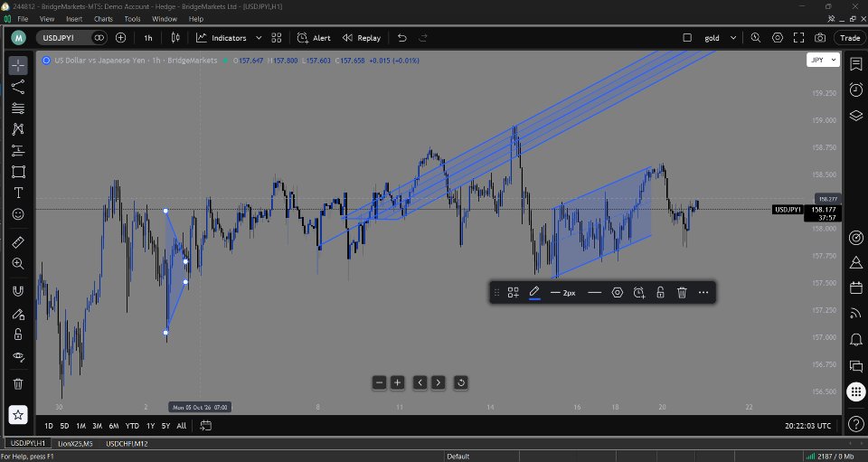Select the trend line drawing tool
The width and height of the screenshot is (868, 462).
click(18, 87)
